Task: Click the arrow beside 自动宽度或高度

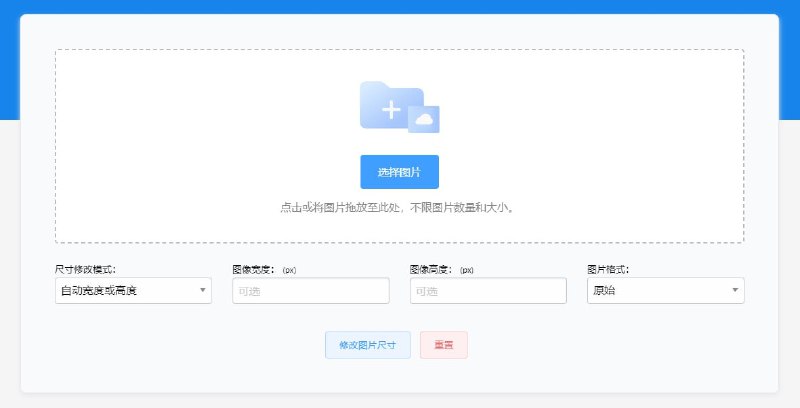Action: (203, 291)
